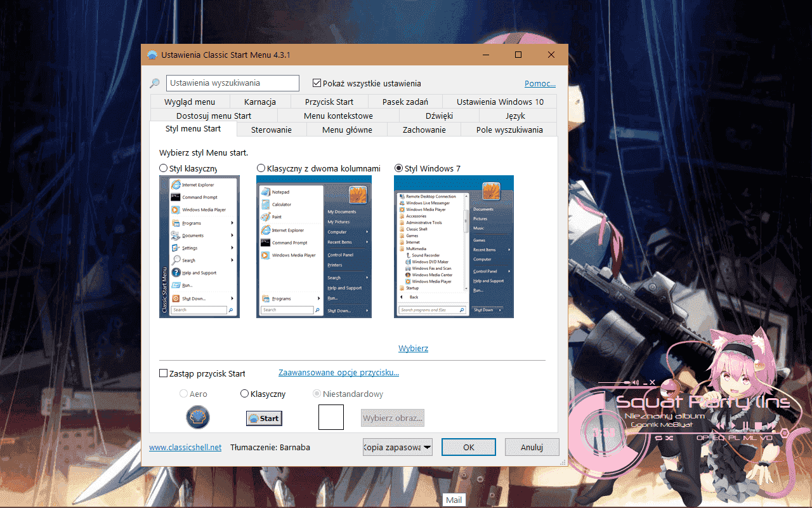Image resolution: width=812 pixels, height=508 pixels.
Task: Select the Styl menu Start tab
Action: 193,129
